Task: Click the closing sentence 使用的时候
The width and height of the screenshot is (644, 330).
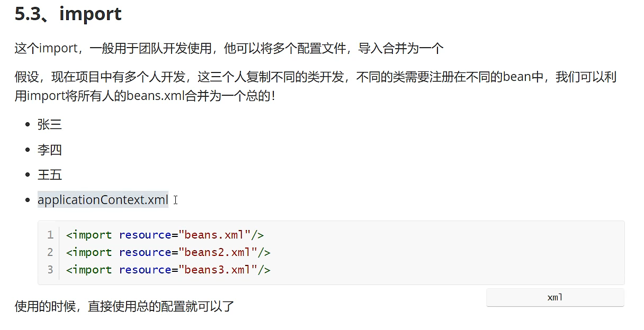Action: pos(124,306)
